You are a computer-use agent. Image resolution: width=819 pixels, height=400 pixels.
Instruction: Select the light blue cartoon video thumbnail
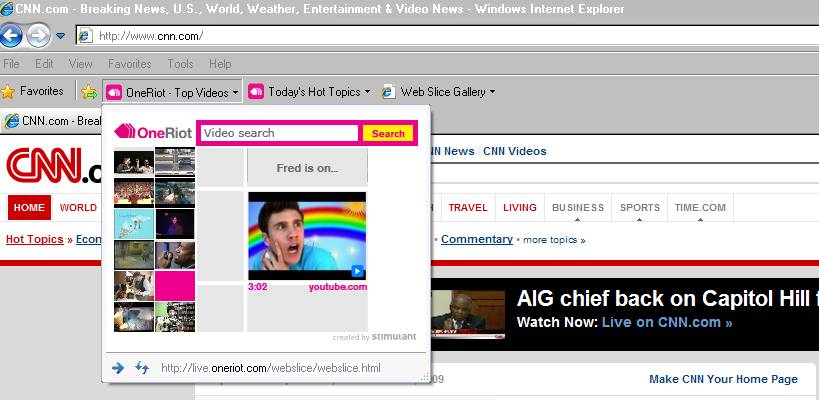pos(134,224)
